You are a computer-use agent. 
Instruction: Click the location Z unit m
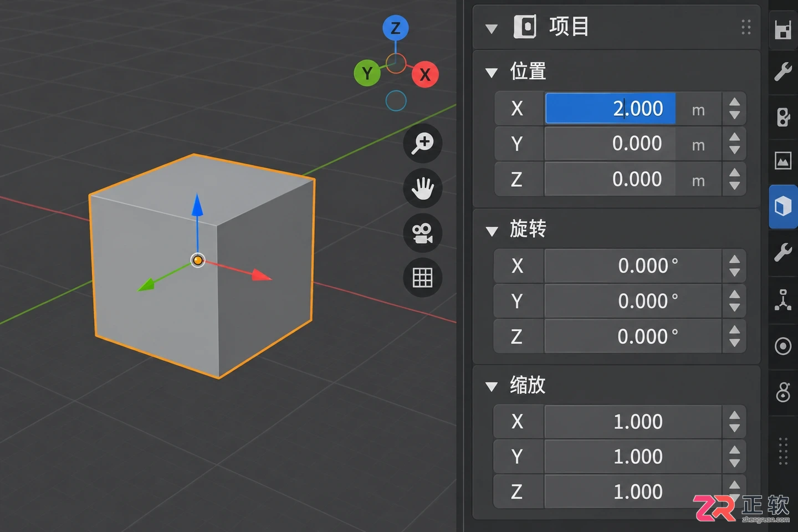pyautogui.click(x=698, y=181)
